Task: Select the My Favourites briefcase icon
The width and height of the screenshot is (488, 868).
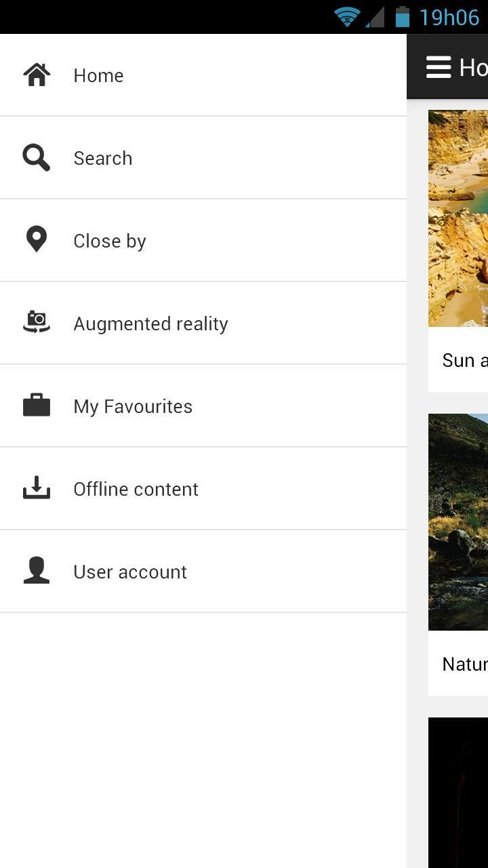Action: 36,406
